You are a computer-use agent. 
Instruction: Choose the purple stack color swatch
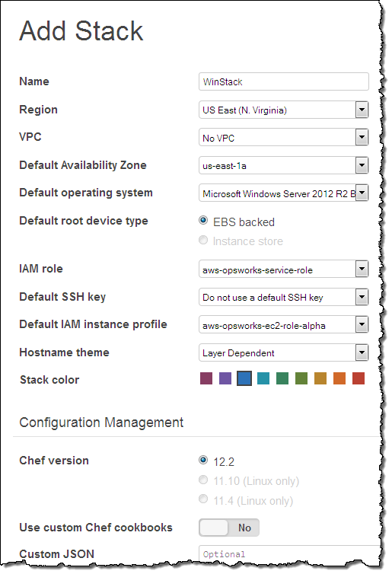(225, 378)
